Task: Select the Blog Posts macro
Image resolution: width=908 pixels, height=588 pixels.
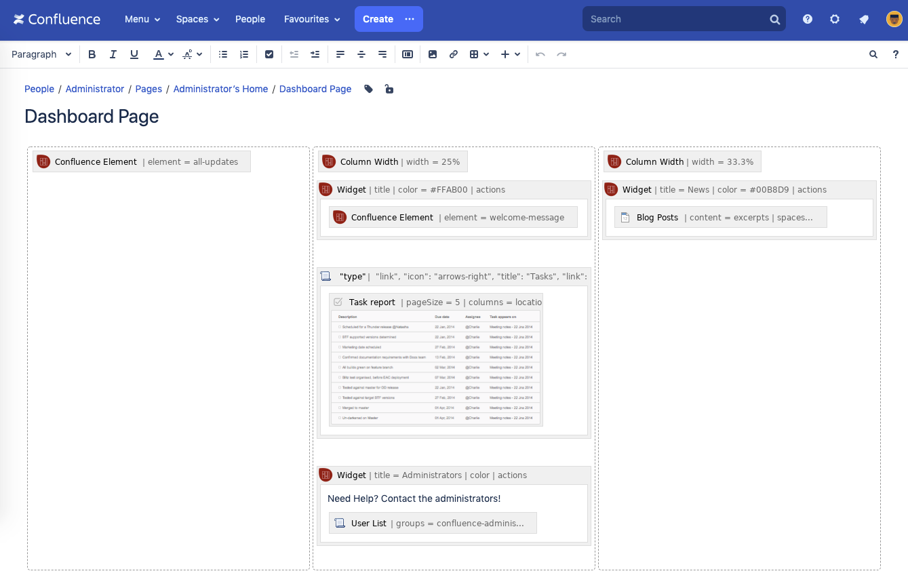Action: click(x=720, y=217)
